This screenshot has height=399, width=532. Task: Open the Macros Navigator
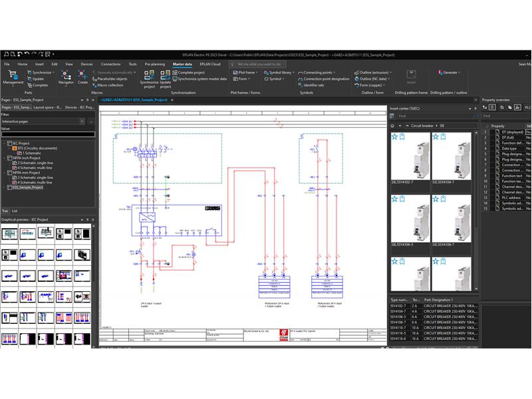tap(66, 77)
